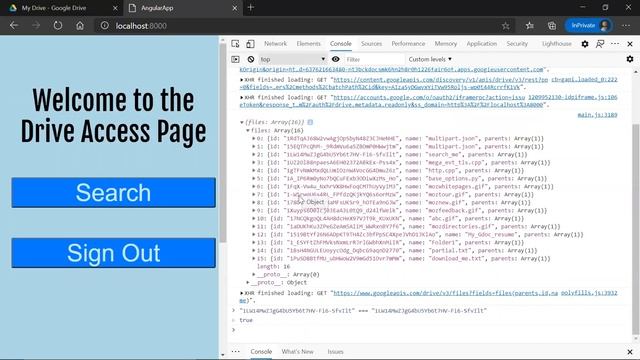Show the console sidebar icon
This screenshot has height=360, width=640.
point(236,59)
